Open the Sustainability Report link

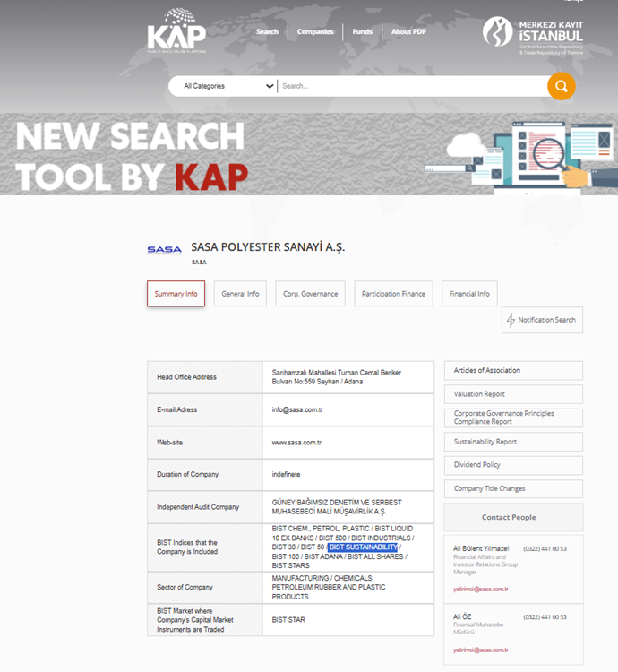513,442
